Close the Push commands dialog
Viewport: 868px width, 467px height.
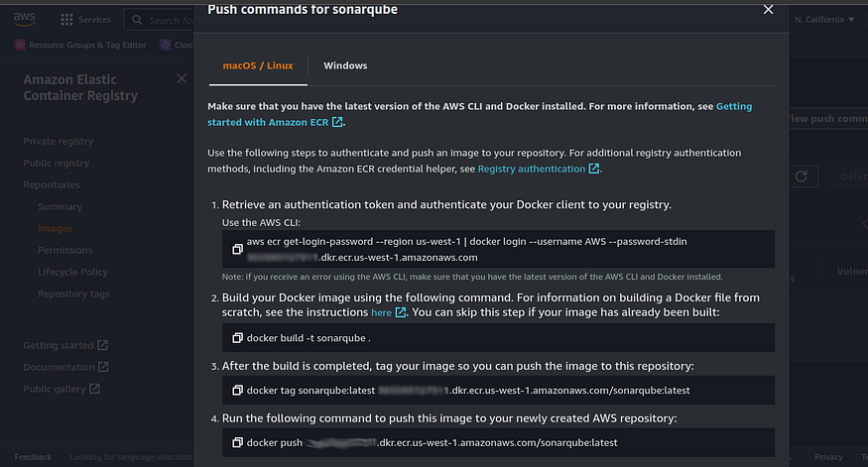tap(768, 9)
